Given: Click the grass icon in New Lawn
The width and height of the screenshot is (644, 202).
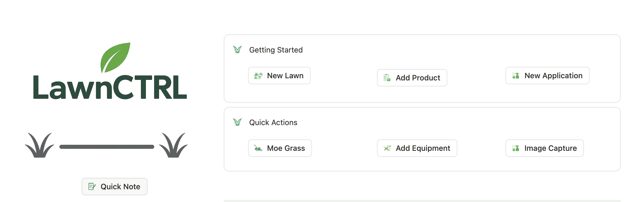Looking at the screenshot, I should coord(258,76).
